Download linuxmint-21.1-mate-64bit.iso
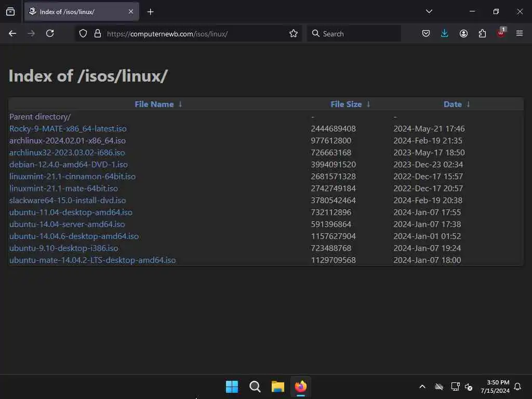This screenshot has width=532, height=399. point(63,188)
